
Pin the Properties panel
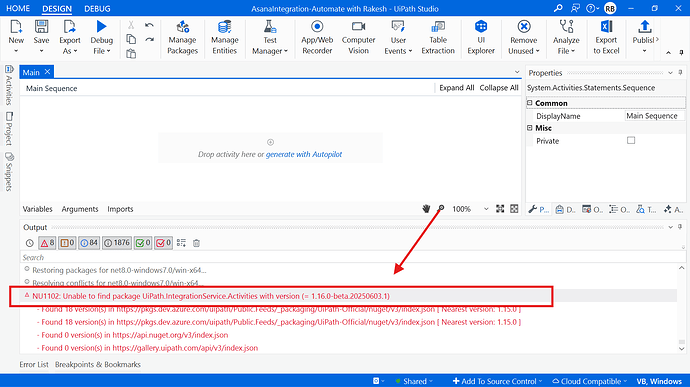click(680, 73)
